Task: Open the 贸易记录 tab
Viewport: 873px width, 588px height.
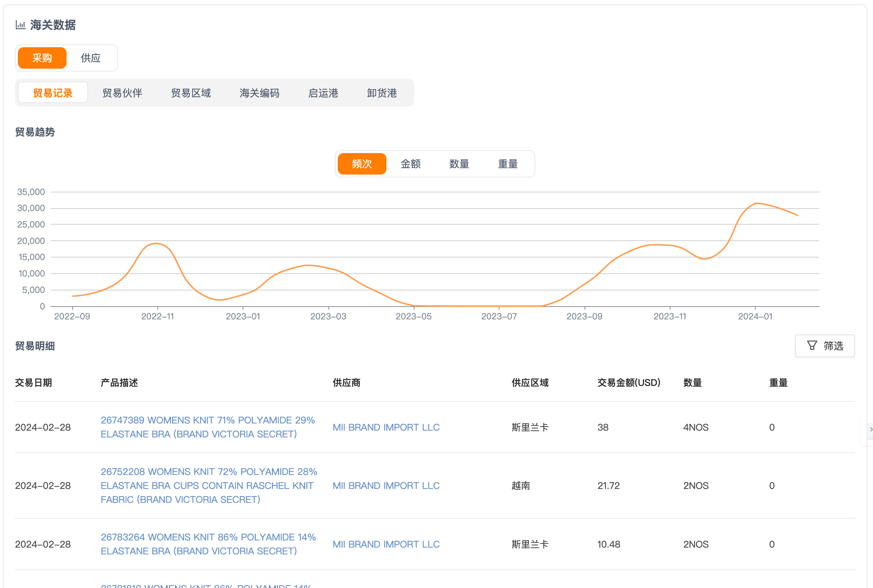Action: (53, 93)
